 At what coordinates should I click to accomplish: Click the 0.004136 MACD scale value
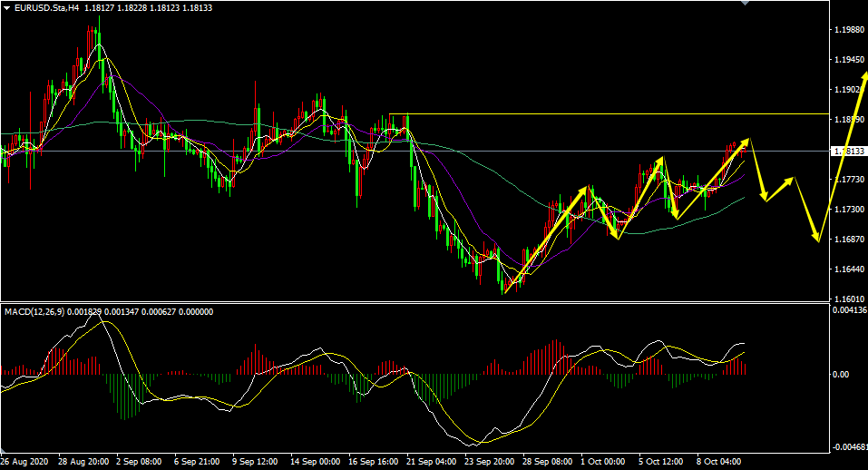point(850,310)
